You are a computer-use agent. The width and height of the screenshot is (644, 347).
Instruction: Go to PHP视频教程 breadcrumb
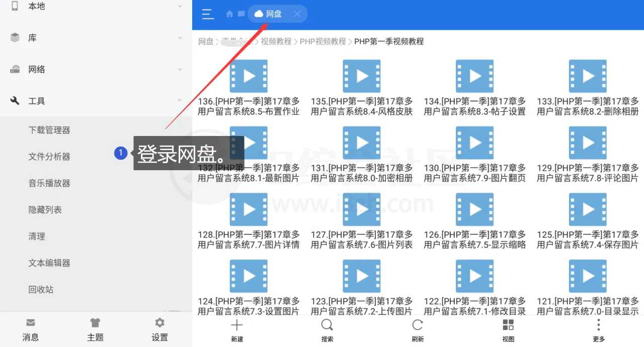point(323,42)
